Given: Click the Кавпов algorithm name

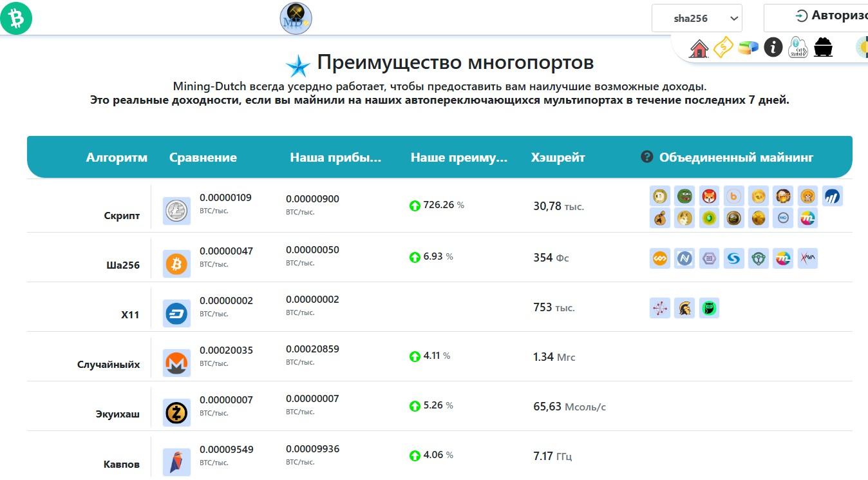Looking at the screenshot, I should (x=122, y=464).
